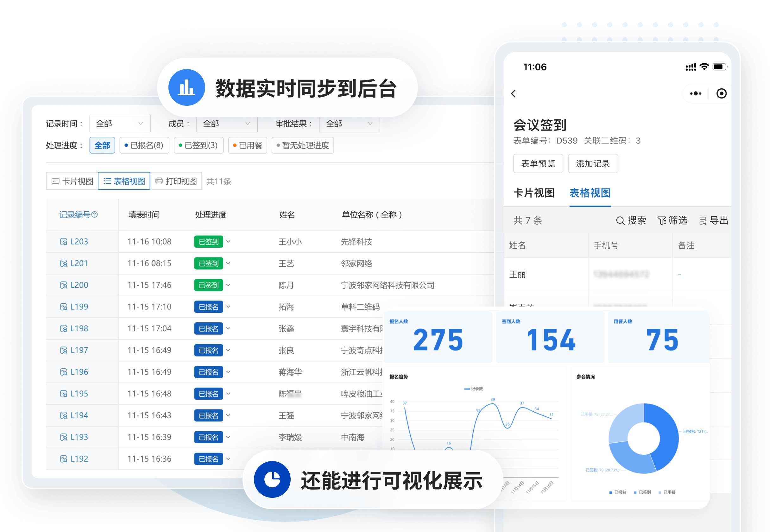This screenshot has height=532, width=782.
Task: Open 记录时间 dropdown
Action: coord(120,124)
